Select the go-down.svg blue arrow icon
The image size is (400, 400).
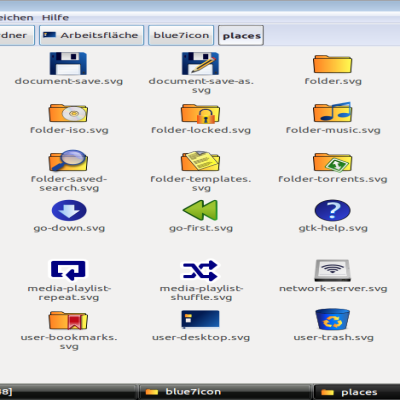pos(69,210)
